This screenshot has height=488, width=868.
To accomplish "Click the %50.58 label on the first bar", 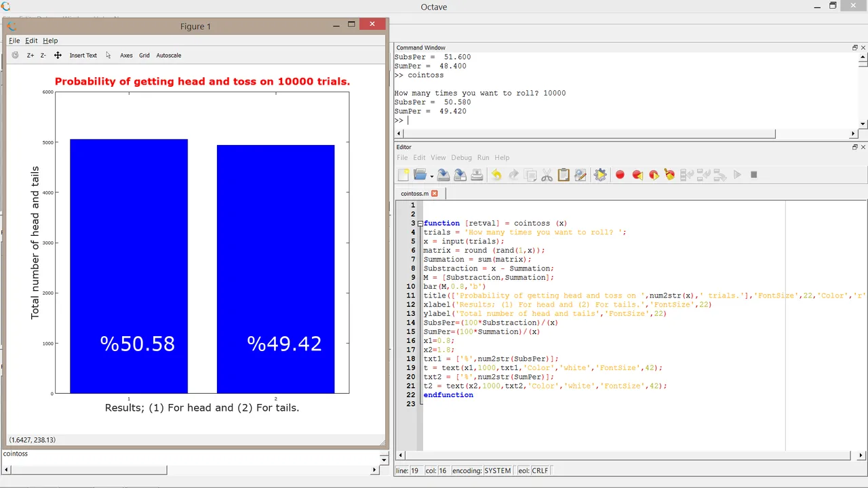I will tap(138, 344).
